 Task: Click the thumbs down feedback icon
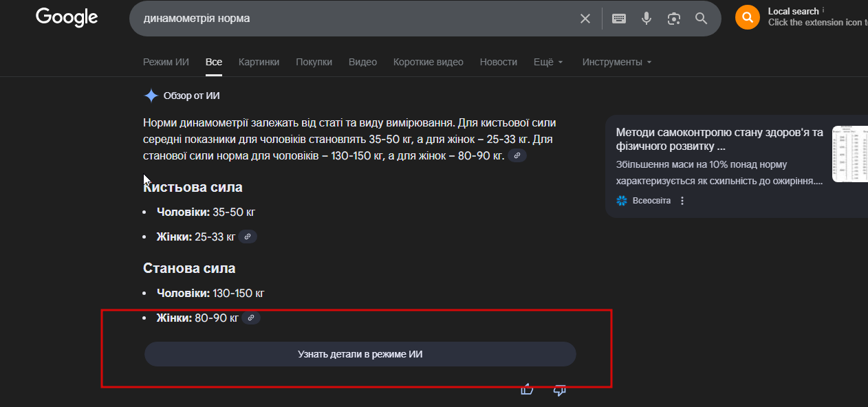click(559, 390)
